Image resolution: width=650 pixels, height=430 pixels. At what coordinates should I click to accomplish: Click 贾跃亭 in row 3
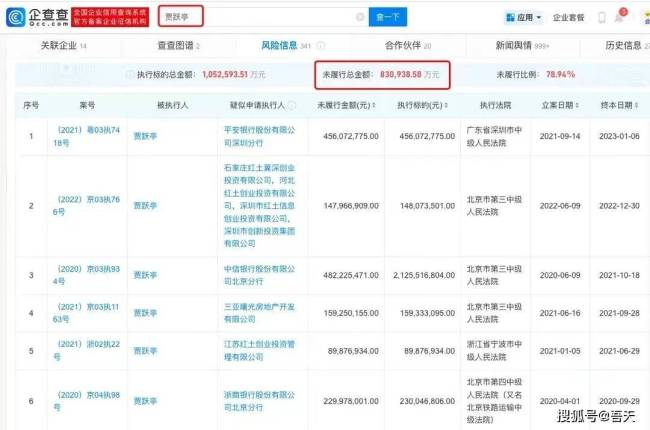[145, 275]
